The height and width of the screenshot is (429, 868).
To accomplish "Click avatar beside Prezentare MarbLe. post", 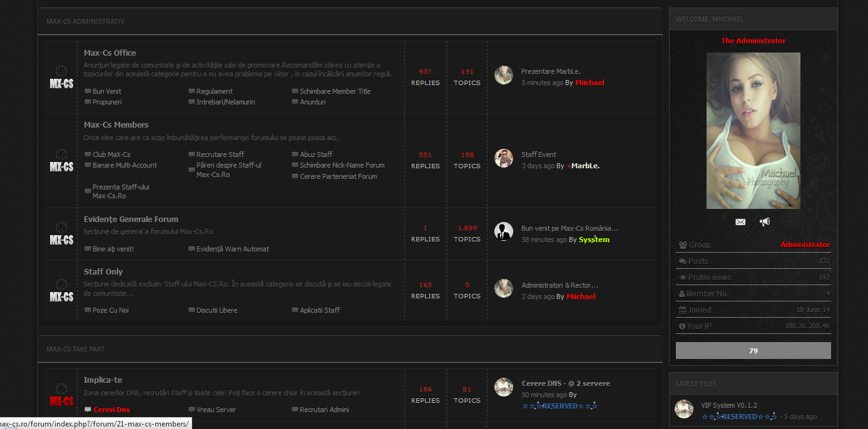I will 504,75.
